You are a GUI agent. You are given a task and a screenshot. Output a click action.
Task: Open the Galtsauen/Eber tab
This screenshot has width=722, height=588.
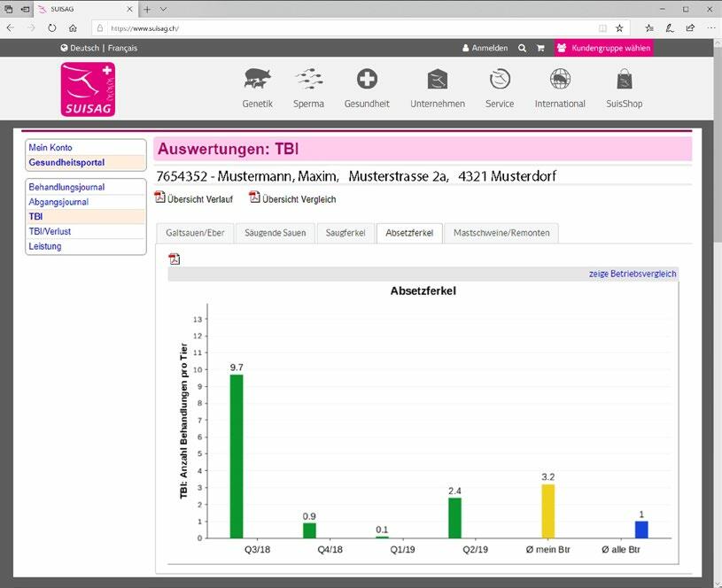[196, 233]
